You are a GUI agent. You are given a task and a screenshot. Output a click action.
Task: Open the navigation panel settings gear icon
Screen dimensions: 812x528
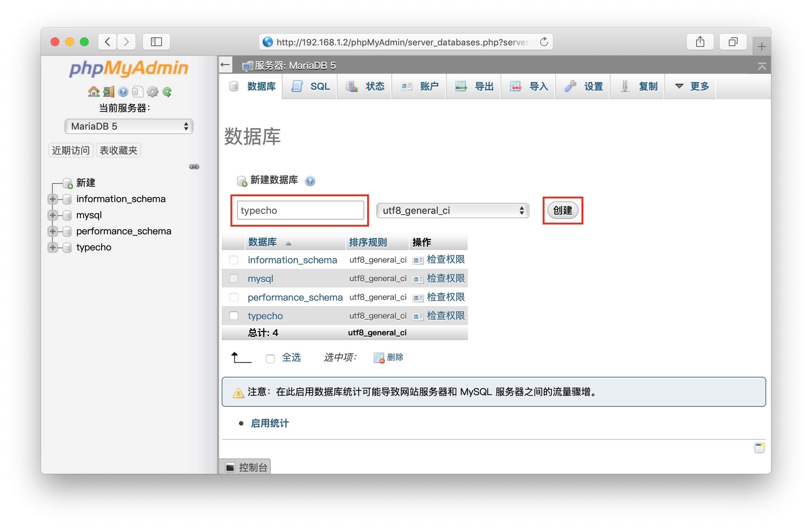pyautogui.click(x=152, y=92)
